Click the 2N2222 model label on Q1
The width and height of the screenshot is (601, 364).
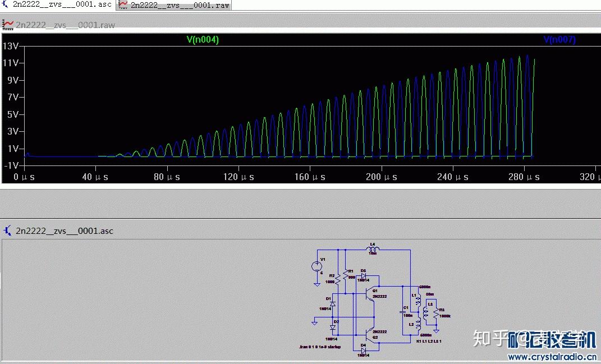click(379, 297)
